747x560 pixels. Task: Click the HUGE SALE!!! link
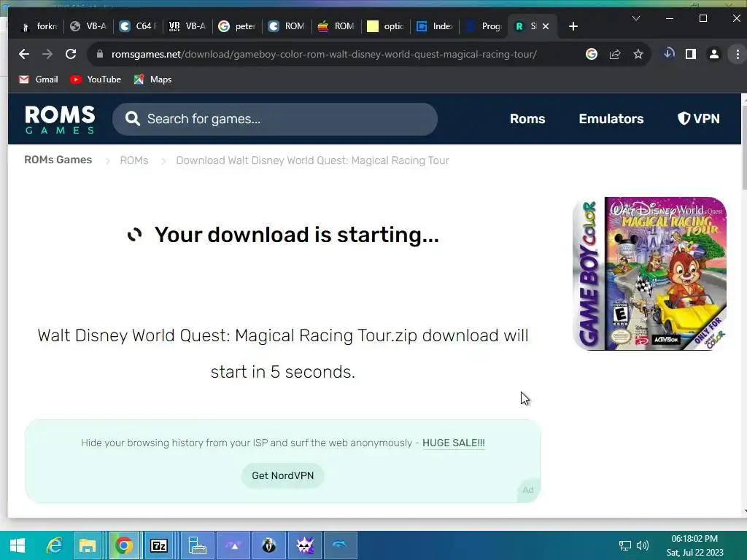454,443
